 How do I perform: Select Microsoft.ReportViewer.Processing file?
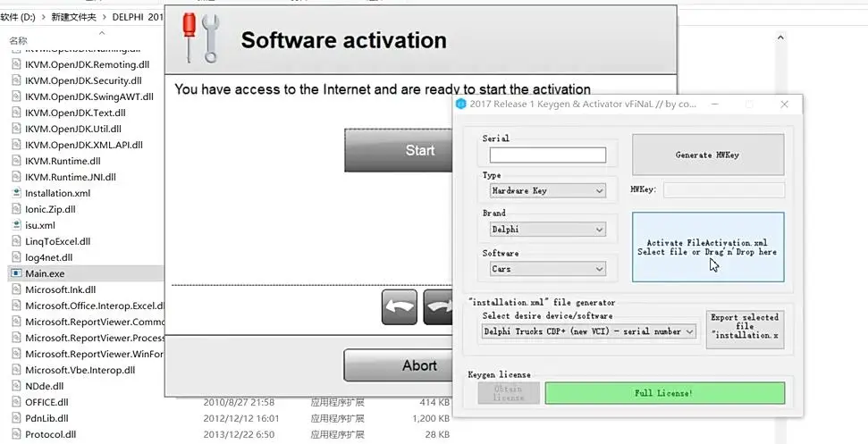coord(95,338)
